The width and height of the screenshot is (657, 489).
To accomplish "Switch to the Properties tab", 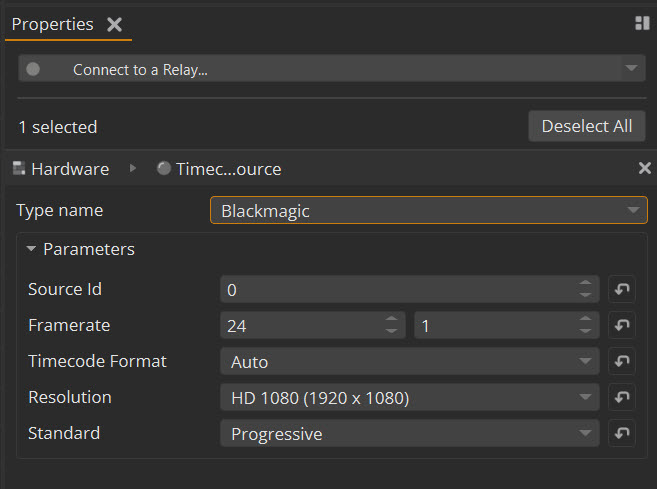I will (x=52, y=24).
